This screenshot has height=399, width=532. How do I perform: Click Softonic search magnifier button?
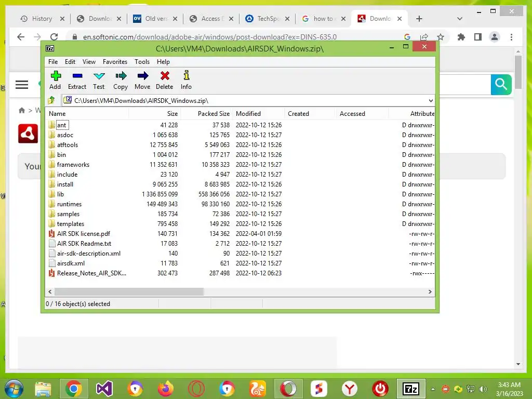pos(501,84)
